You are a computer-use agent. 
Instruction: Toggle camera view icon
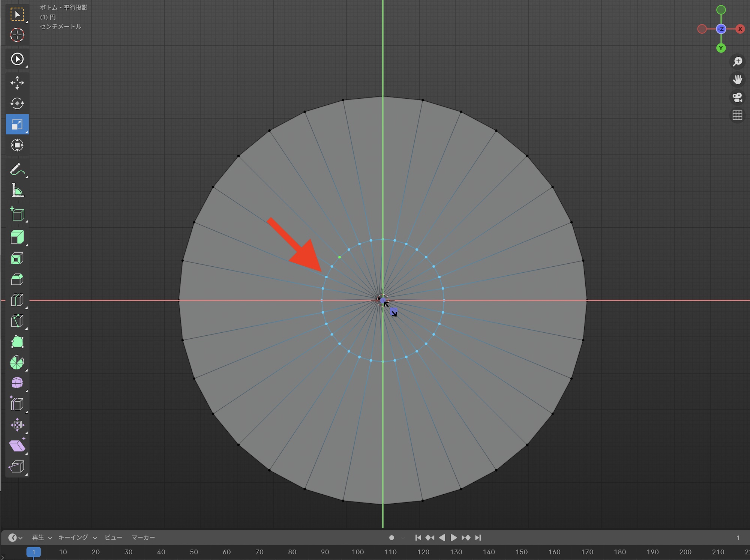[737, 98]
